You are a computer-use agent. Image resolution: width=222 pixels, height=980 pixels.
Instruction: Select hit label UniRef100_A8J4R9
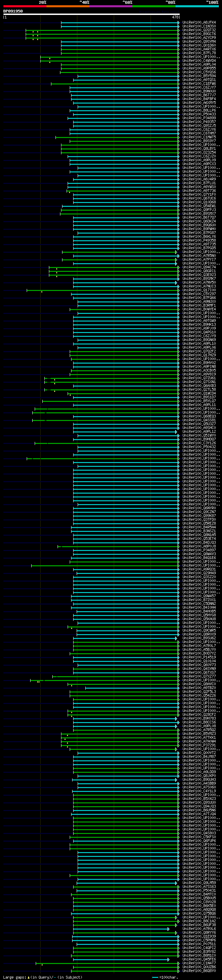click(x=199, y=179)
